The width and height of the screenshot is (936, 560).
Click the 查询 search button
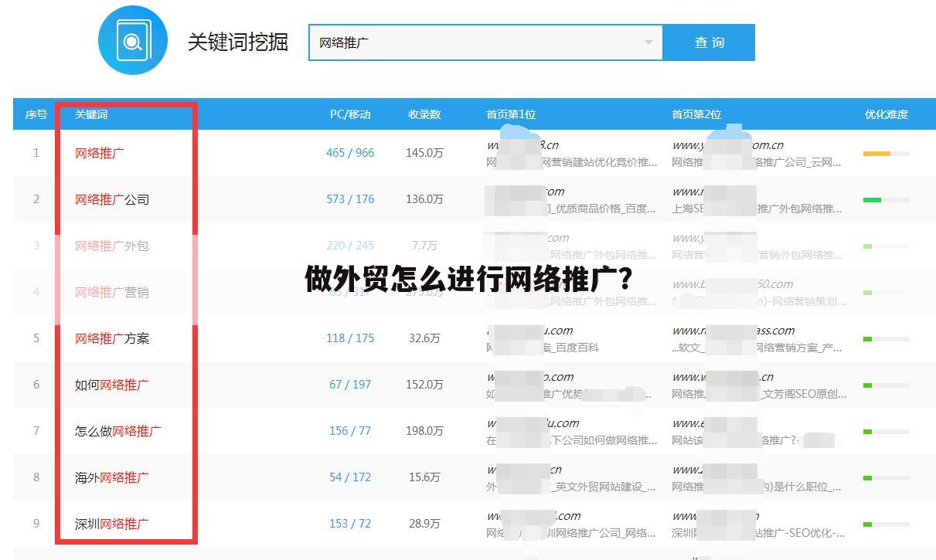click(708, 42)
